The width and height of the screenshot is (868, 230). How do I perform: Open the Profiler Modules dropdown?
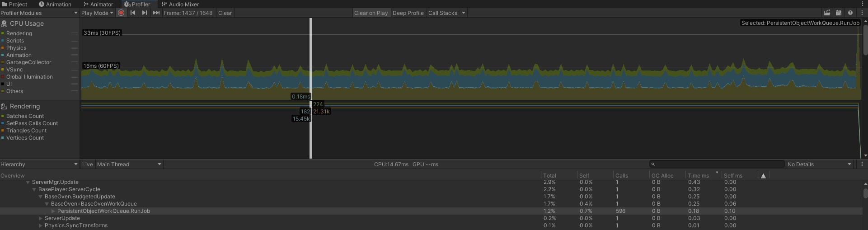coord(39,13)
